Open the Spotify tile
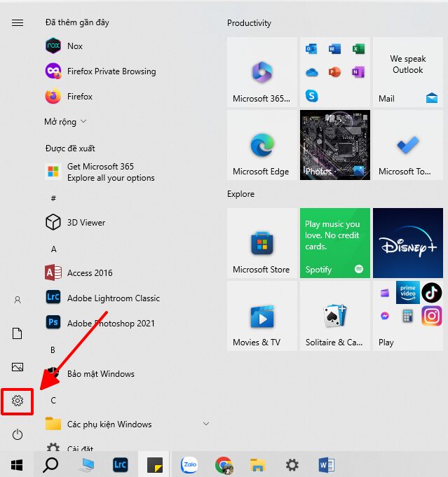 [334, 243]
